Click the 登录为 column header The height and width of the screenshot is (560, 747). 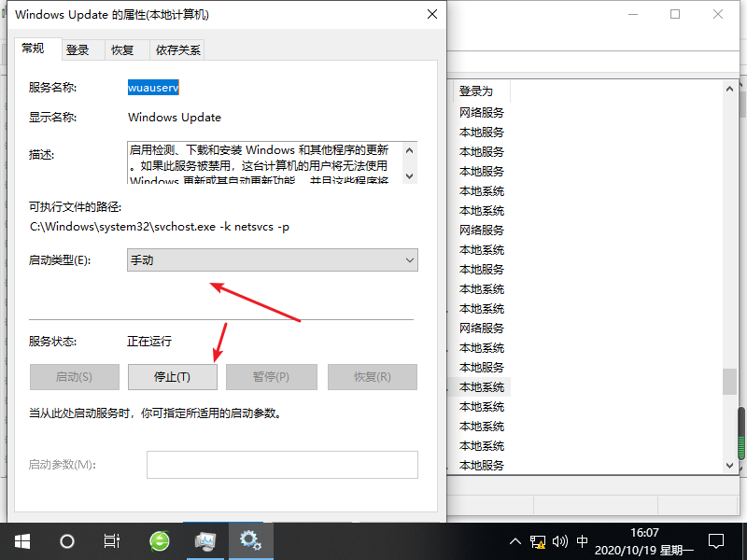tap(476, 91)
